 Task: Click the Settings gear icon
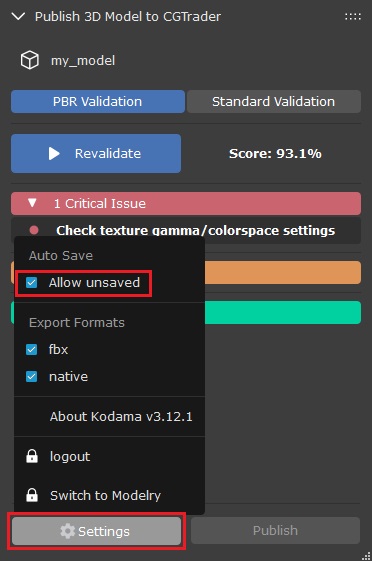pyautogui.click(x=67, y=531)
